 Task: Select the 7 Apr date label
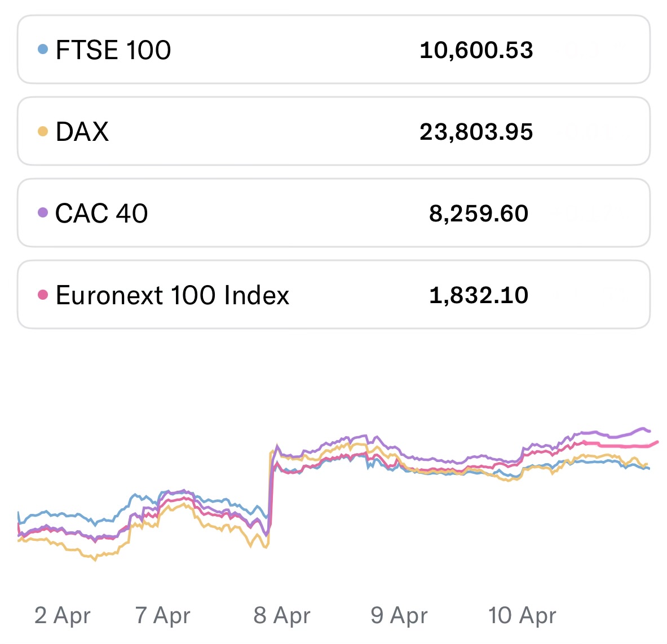162,615
